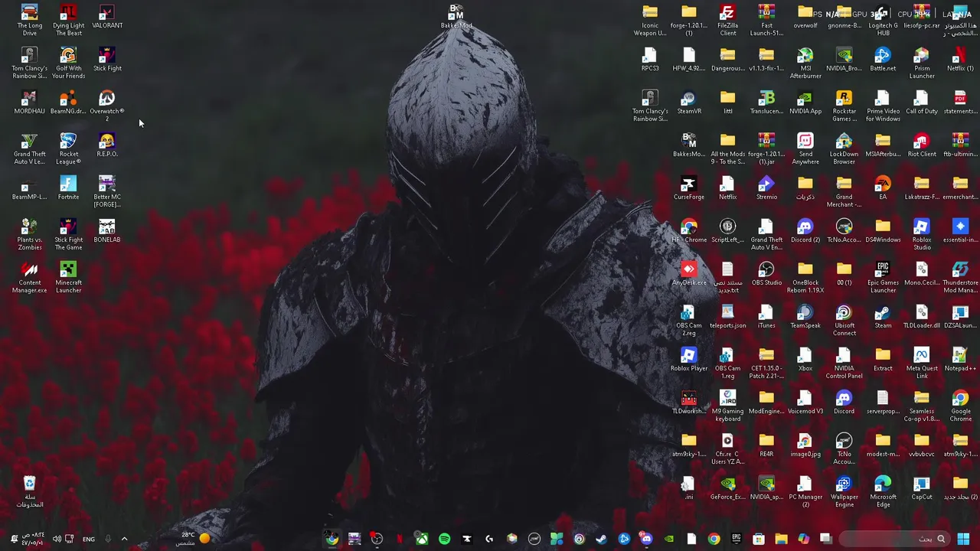This screenshot has width=980, height=551.
Task: Open Microsoft Store taskbar icon
Action: pos(759,539)
